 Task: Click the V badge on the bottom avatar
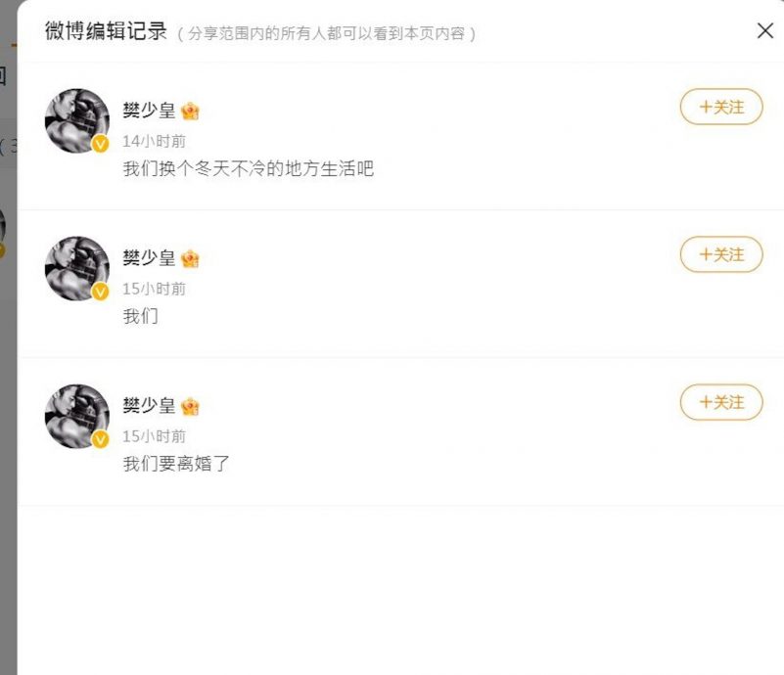[98, 439]
